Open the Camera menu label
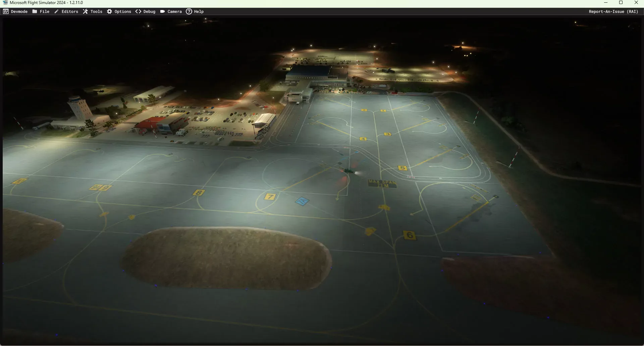 coord(174,11)
